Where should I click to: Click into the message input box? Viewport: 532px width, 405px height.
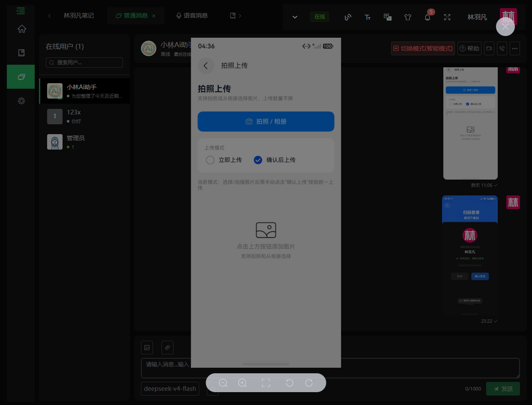click(330, 368)
